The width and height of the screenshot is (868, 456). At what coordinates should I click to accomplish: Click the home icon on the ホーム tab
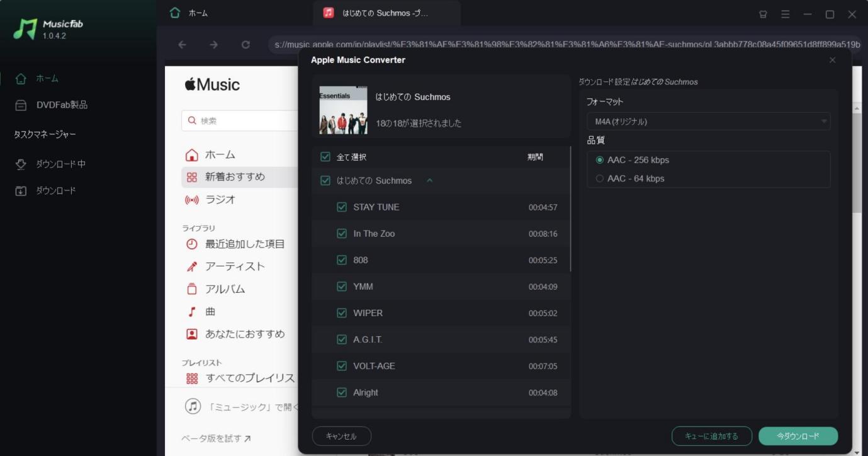[174, 13]
